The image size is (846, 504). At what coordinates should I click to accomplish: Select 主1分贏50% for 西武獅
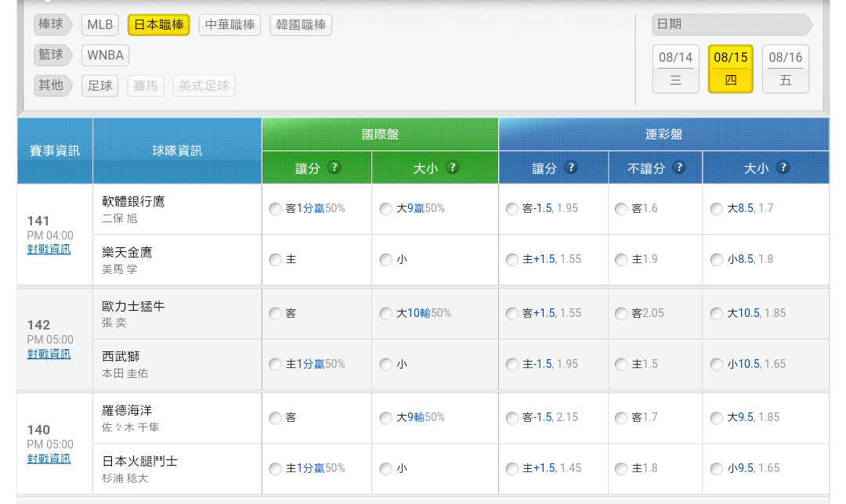point(275,365)
